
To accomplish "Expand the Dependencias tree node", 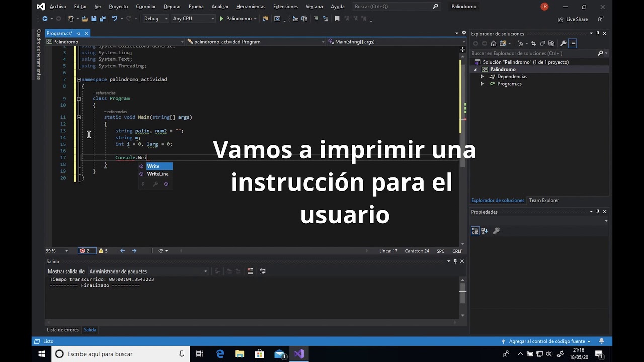I will coord(482,77).
